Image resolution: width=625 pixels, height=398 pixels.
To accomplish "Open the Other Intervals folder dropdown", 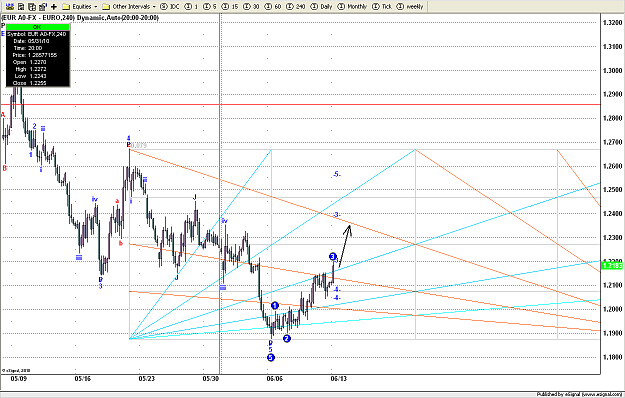I will tap(129, 6).
